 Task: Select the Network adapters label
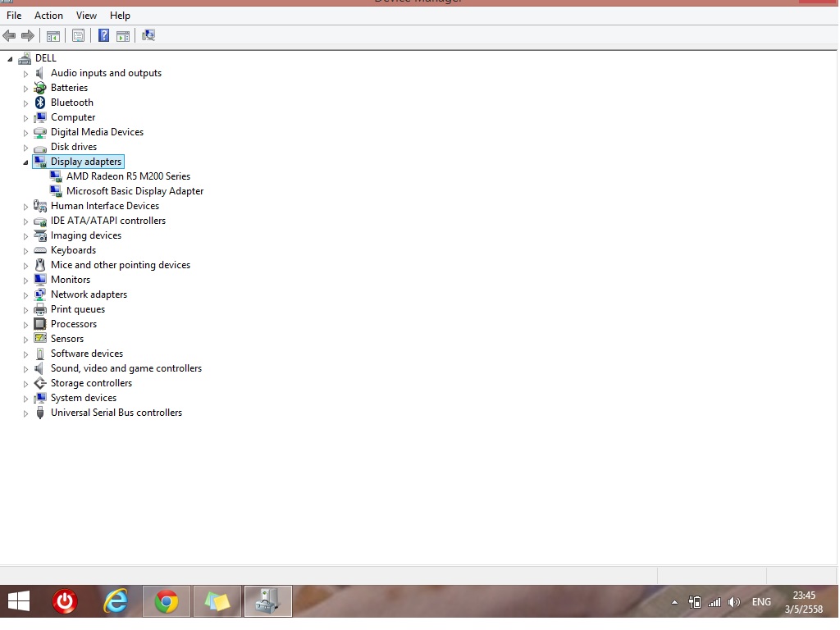point(89,294)
